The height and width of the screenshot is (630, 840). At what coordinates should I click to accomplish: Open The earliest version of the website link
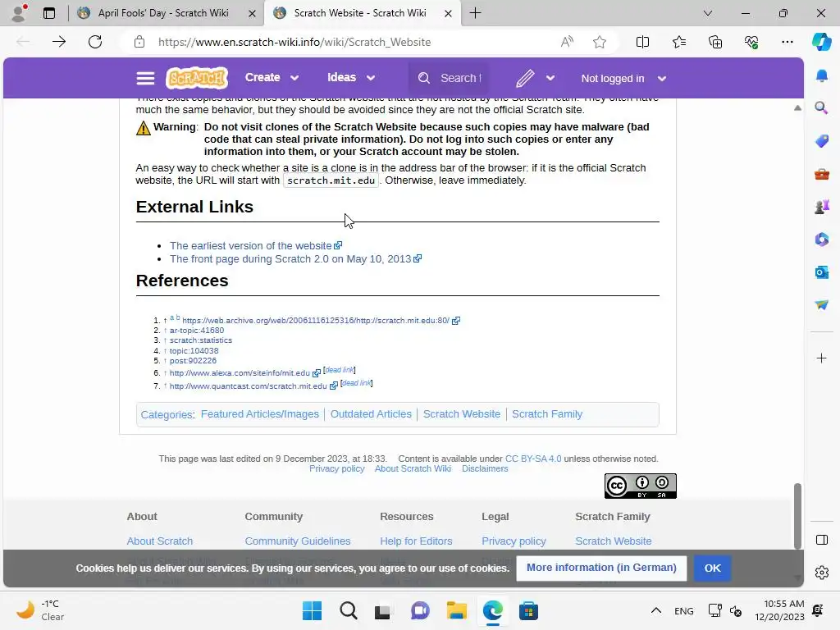point(251,245)
